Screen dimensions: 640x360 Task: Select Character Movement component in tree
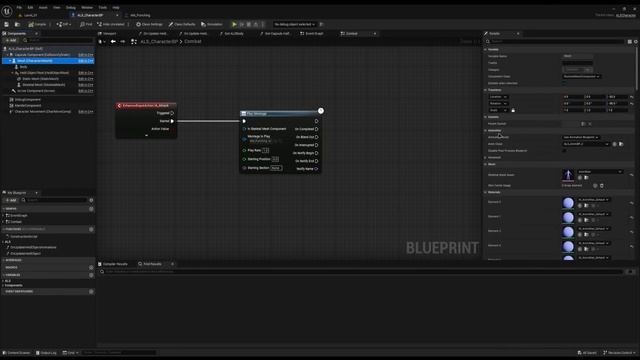click(43, 111)
